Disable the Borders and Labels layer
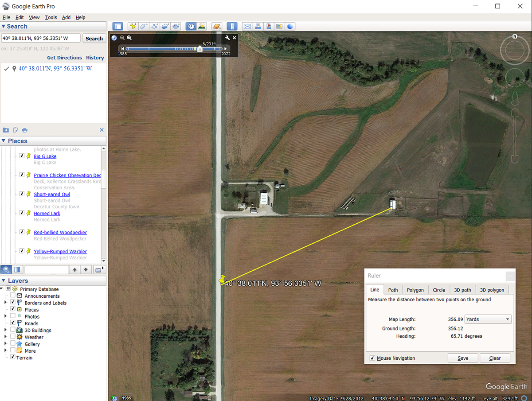The height and width of the screenshot is (401, 532). pos(13,303)
